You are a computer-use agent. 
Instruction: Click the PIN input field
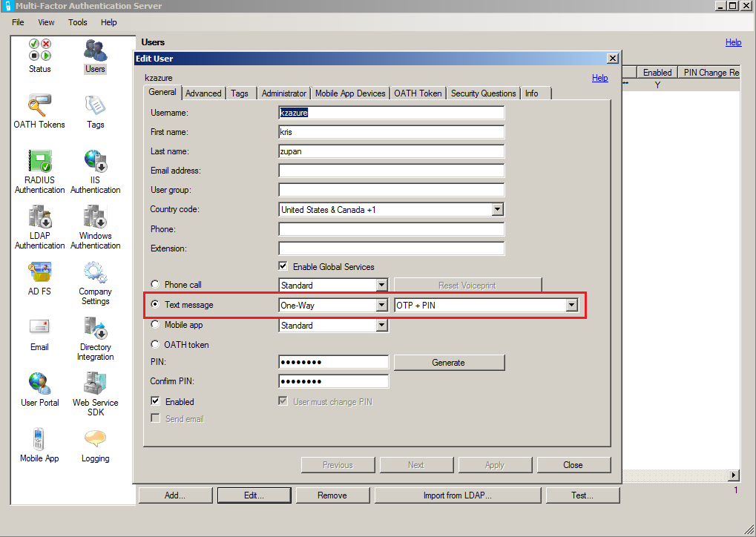[x=334, y=362]
